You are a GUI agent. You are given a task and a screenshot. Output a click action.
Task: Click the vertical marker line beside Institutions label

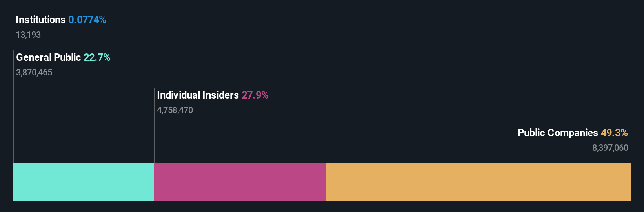click(13, 31)
